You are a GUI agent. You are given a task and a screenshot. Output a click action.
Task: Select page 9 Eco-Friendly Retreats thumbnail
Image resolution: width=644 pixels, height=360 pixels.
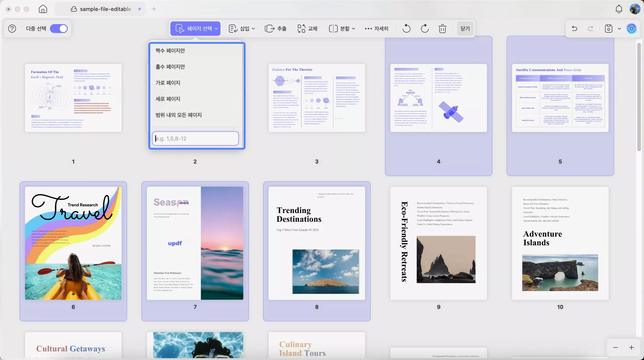438,243
